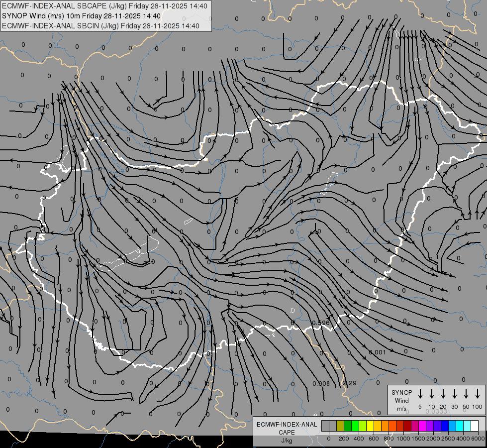Pick the pure yellow CAPE swatch
Screen dimensions: 487x448
coord(370,426)
